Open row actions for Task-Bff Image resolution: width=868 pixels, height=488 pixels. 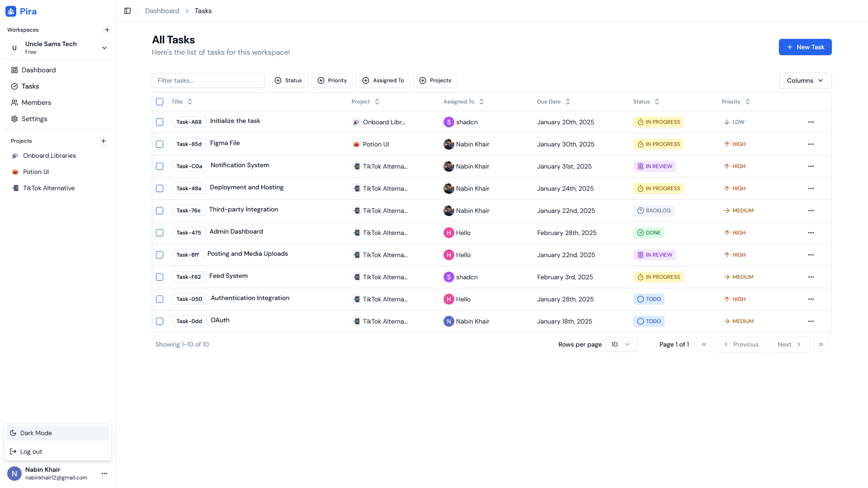pos(811,255)
